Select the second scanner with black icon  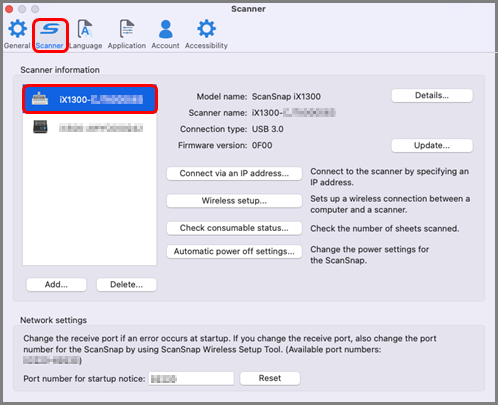coord(90,127)
